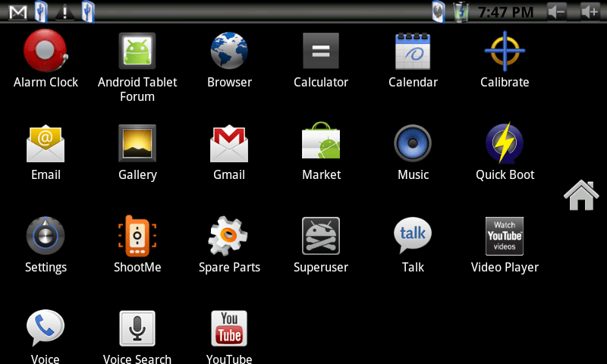This screenshot has width=607, height=364.
Task: Open the Calendar app
Action: [x=413, y=51]
